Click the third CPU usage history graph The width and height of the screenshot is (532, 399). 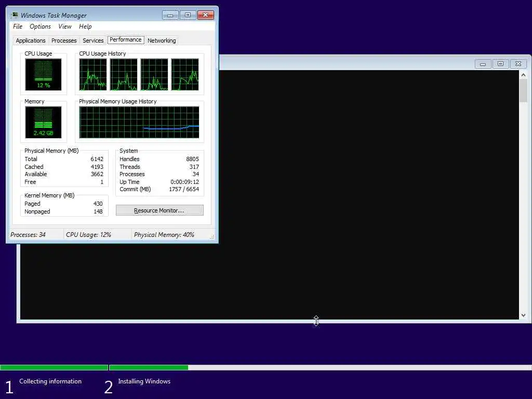click(x=154, y=74)
